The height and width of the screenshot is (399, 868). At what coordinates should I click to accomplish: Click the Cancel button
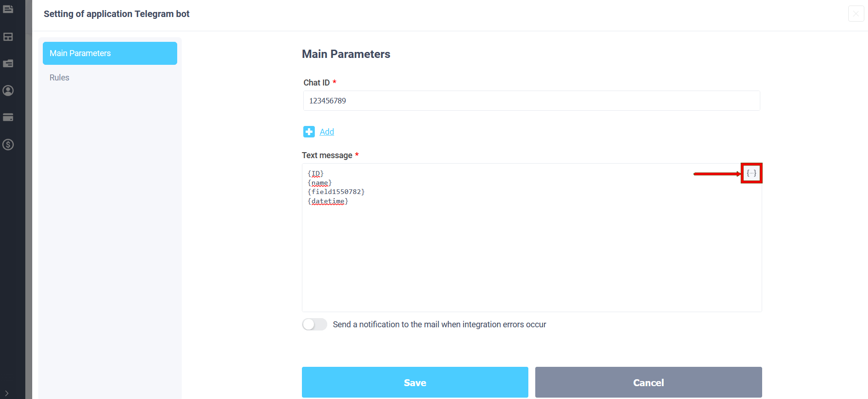point(648,382)
